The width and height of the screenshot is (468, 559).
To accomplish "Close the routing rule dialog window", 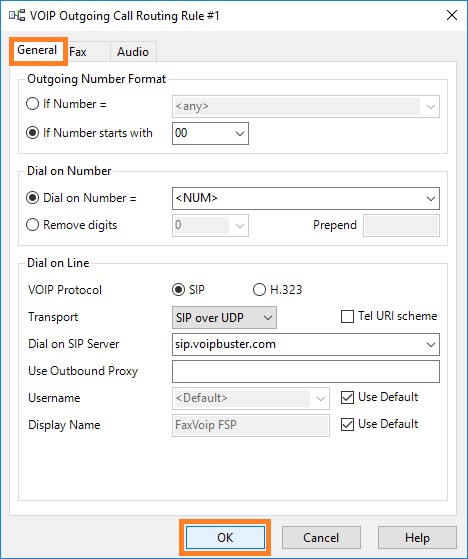I will pyautogui.click(x=452, y=15).
